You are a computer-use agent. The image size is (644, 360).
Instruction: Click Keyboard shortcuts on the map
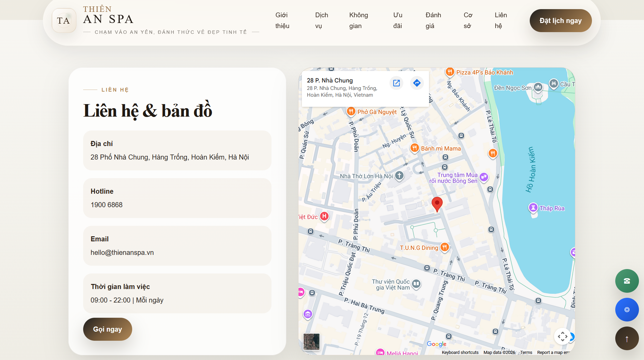click(x=460, y=353)
